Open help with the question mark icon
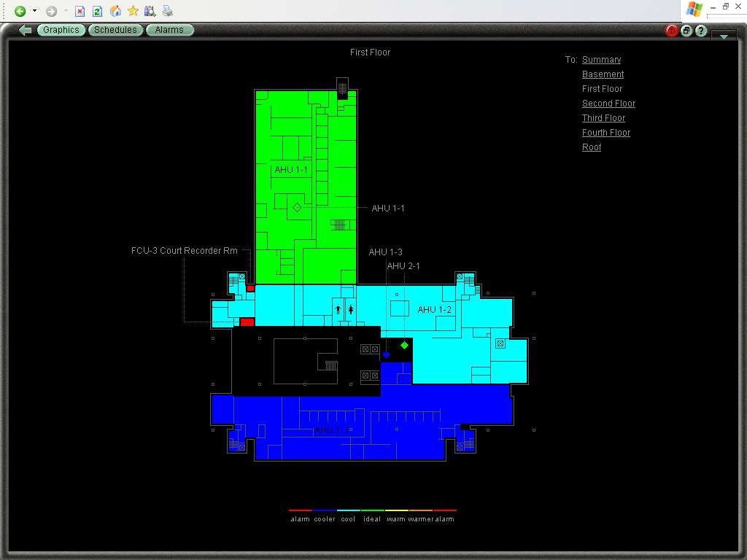This screenshot has height=560, width=747. 701,31
